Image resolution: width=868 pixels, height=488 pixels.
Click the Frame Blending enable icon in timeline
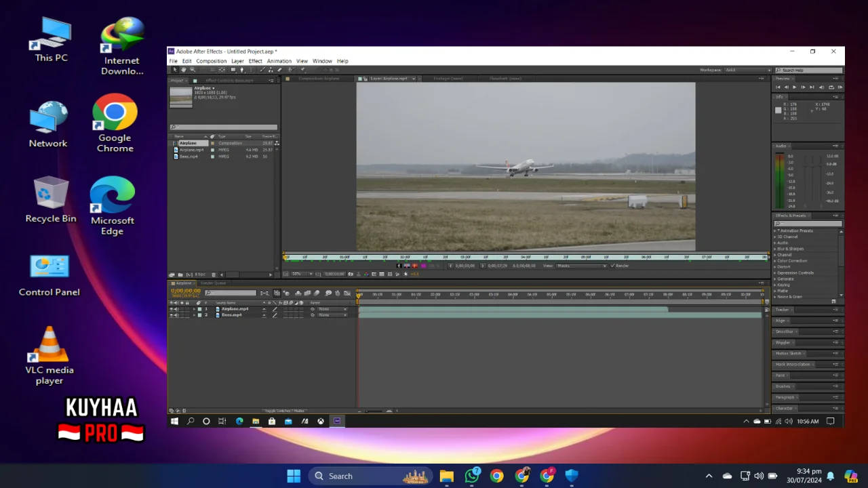click(307, 293)
